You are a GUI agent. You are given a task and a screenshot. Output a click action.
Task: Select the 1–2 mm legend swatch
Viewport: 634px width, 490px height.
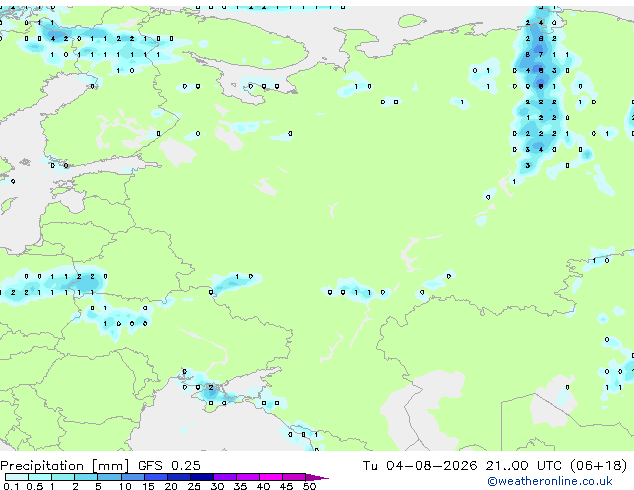[x=63, y=477]
